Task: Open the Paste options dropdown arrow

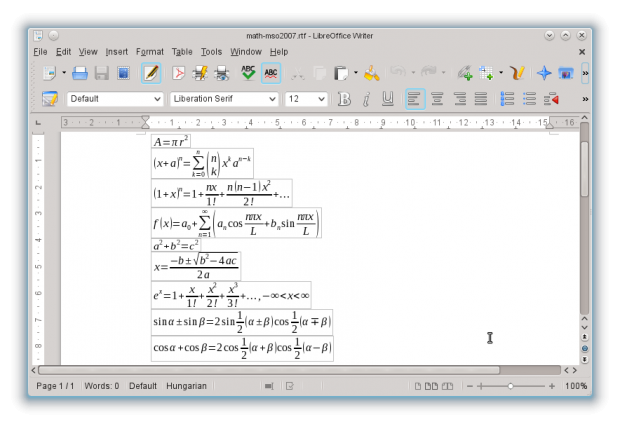Action: click(356, 72)
